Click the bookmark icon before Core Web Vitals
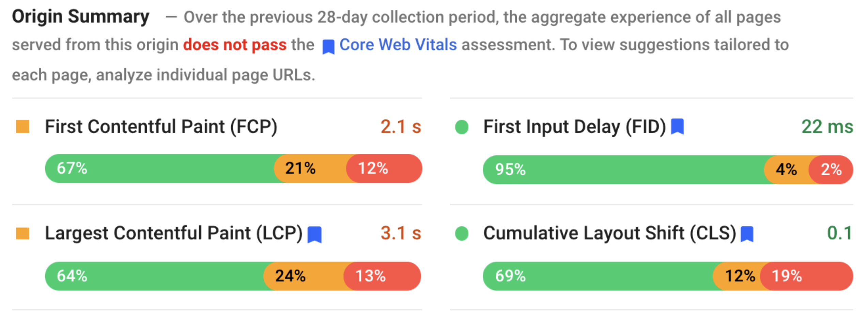 [328, 47]
